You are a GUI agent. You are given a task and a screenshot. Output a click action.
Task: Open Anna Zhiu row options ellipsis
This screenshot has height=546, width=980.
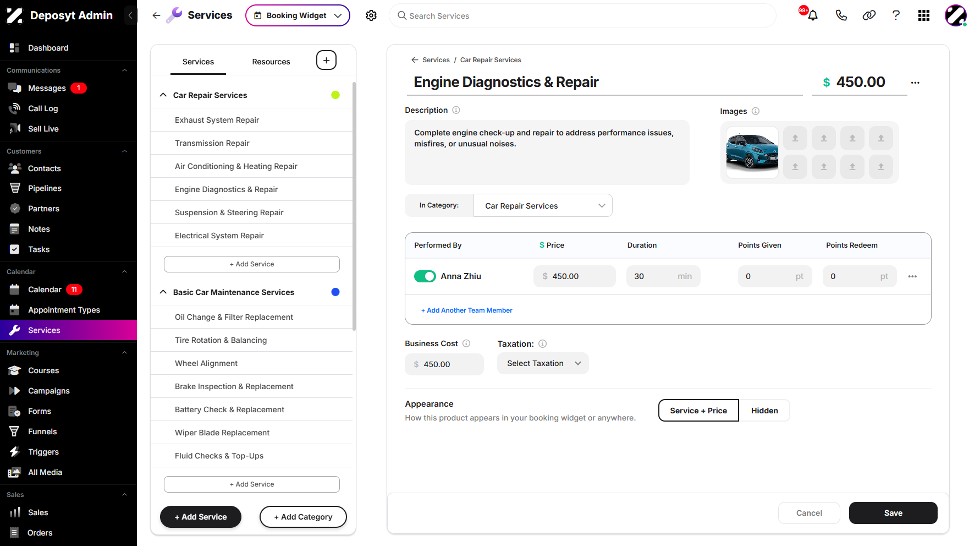click(912, 276)
